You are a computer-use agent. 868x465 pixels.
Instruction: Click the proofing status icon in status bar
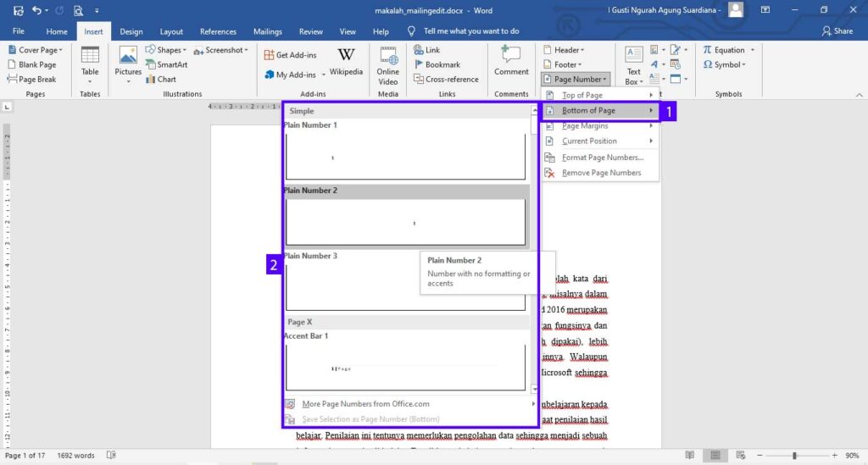(x=111, y=455)
